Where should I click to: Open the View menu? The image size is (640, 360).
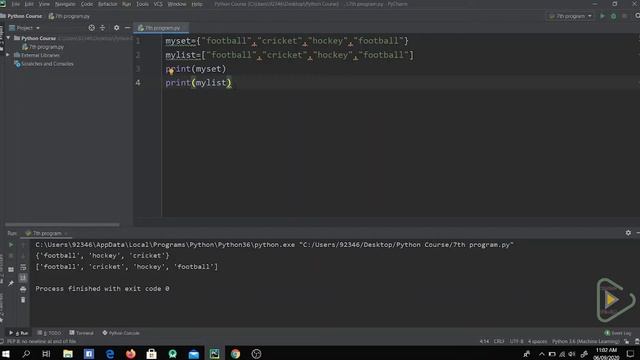coord(44,4)
